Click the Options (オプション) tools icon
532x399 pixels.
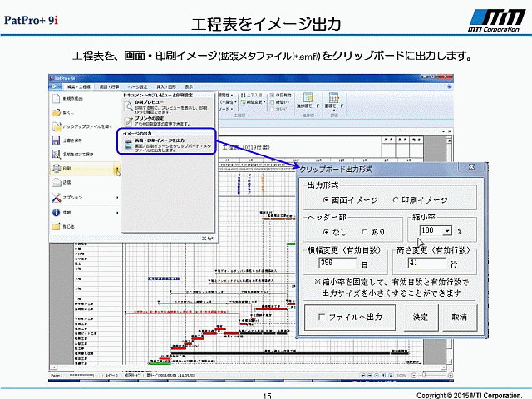(x=56, y=198)
